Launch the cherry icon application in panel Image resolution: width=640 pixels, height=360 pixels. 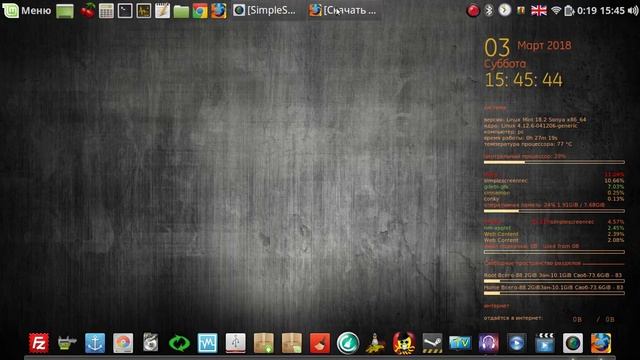pos(87,11)
